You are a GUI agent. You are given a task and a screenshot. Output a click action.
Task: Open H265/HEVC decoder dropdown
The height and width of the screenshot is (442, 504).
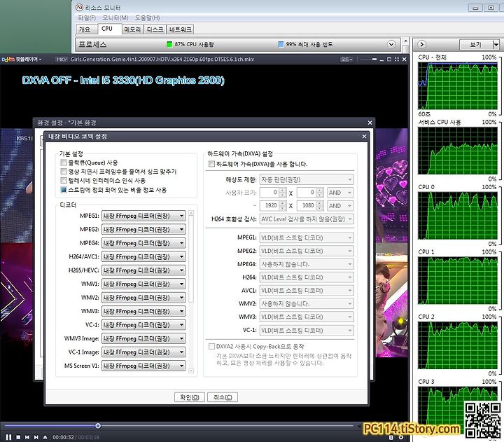click(143, 270)
